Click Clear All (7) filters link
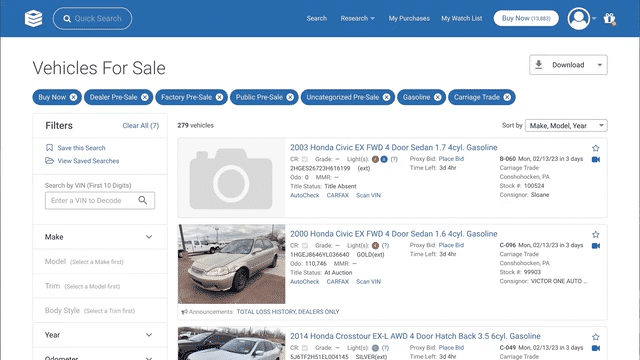This screenshot has width=640, height=360. pos(141,126)
